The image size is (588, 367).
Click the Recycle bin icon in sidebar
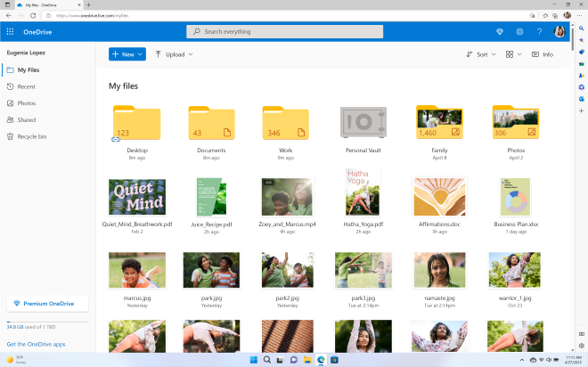[x=10, y=136]
